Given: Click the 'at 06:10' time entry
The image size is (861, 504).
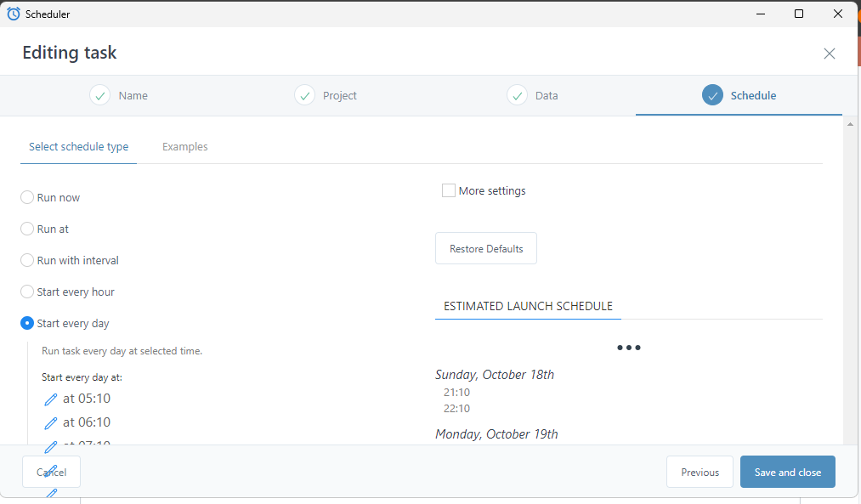Looking at the screenshot, I should 87,422.
